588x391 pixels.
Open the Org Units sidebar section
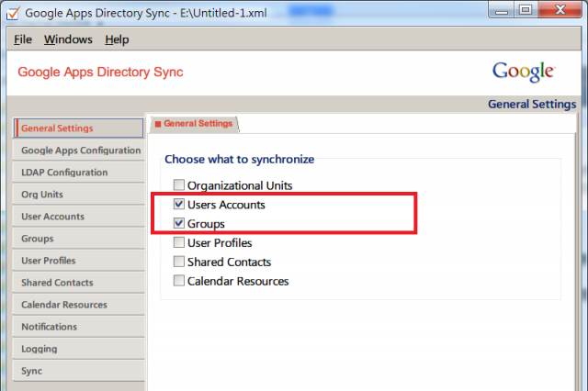[x=78, y=195]
